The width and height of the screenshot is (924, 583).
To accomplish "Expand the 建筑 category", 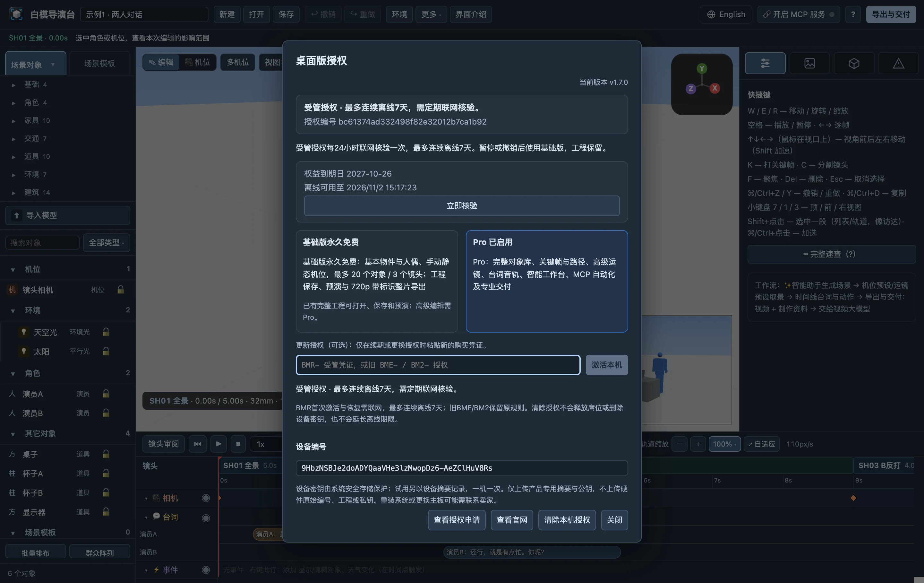I will [14, 193].
